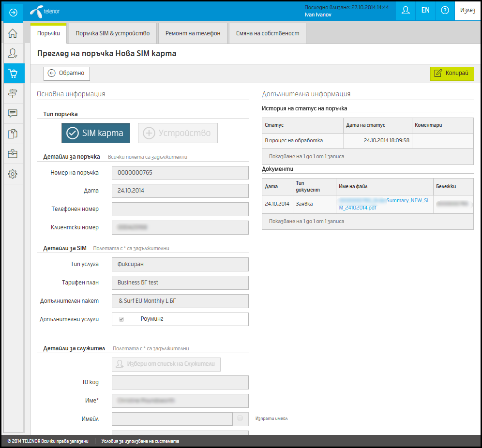Image resolution: width=482 pixels, height=448 pixels.
Task: Log out with Изход button
Action: tap(467, 11)
